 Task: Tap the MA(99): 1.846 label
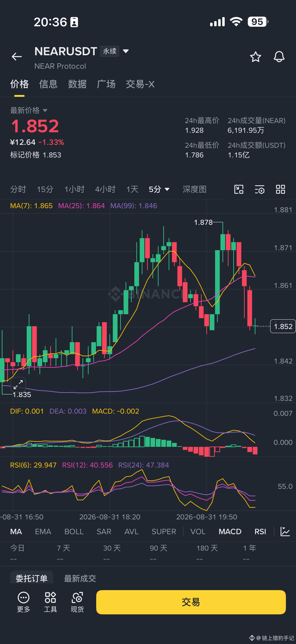[134, 206]
